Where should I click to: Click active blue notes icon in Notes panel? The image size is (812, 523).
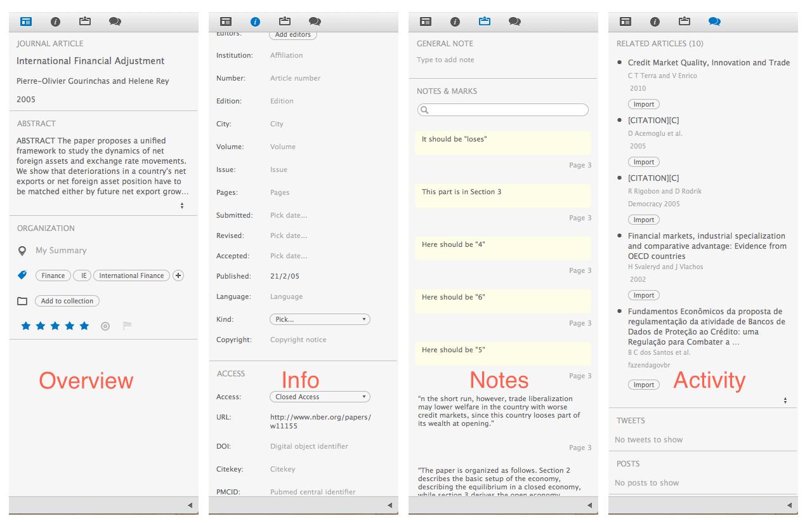pyautogui.click(x=485, y=21)
